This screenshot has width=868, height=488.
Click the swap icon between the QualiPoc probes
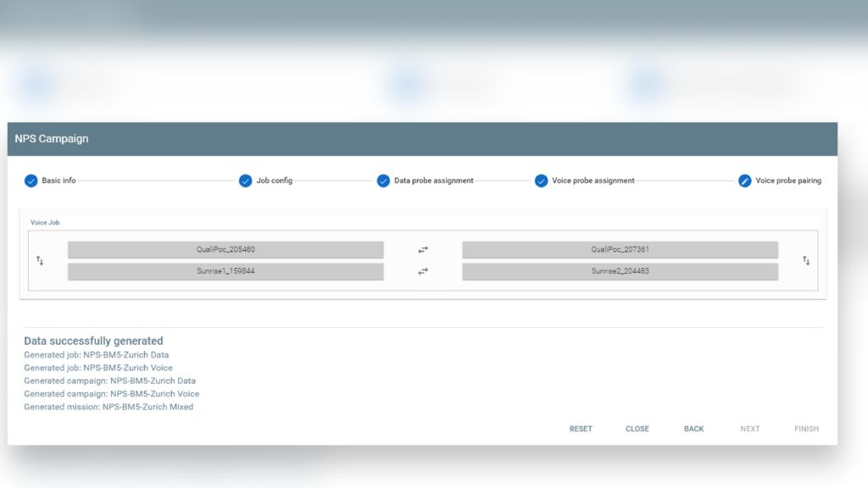[x=422, y=249]
